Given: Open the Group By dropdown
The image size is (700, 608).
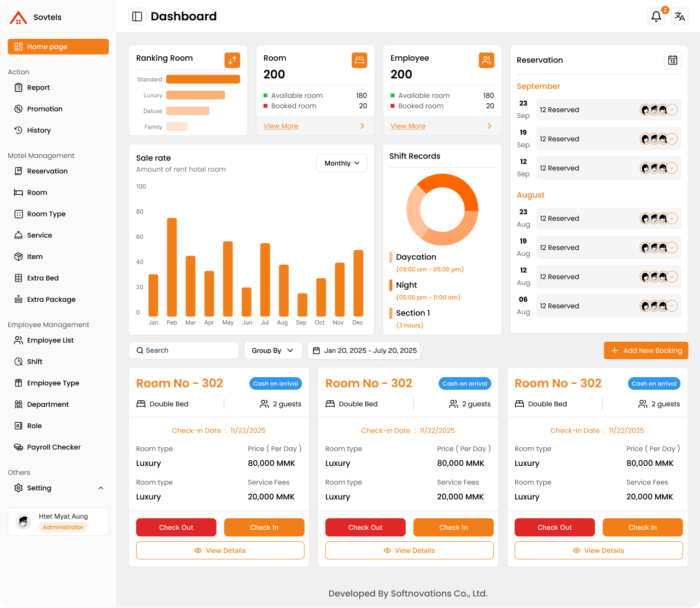Looking at the screenshot, I should pyautogui.click(x=273, y=350).
